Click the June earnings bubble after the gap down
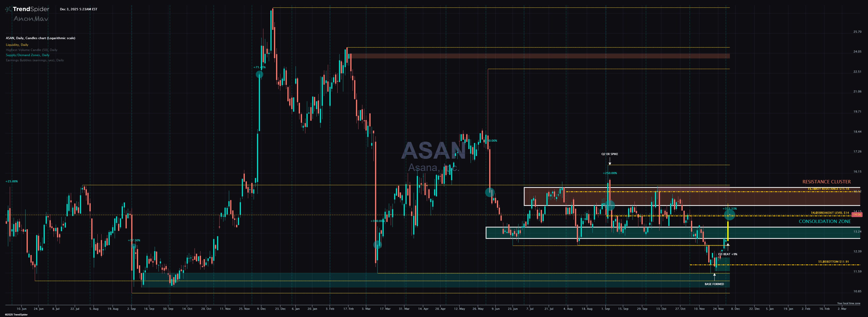Screen dimensions: 868x317 [490, 192]
